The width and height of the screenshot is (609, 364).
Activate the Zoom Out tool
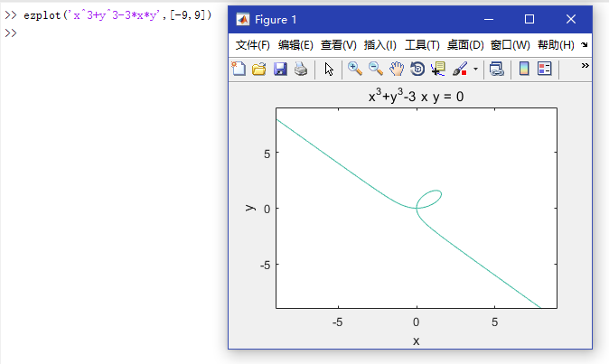pyautogui.click(x=376, y=69)
